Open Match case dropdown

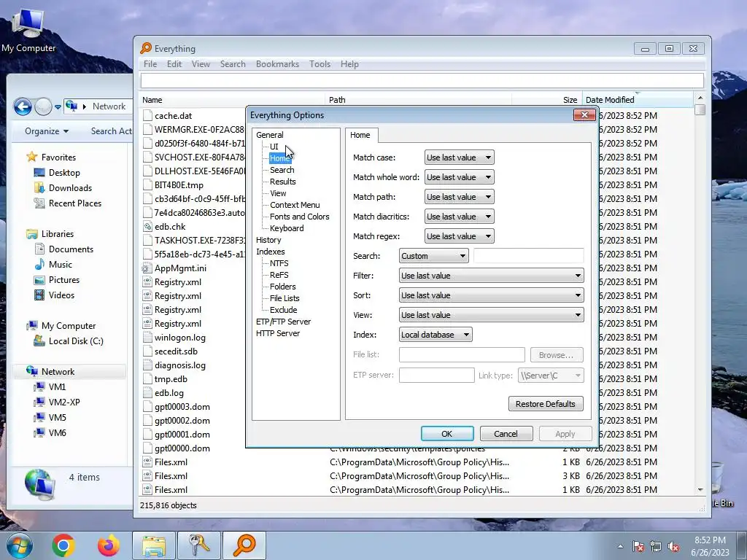460,157
